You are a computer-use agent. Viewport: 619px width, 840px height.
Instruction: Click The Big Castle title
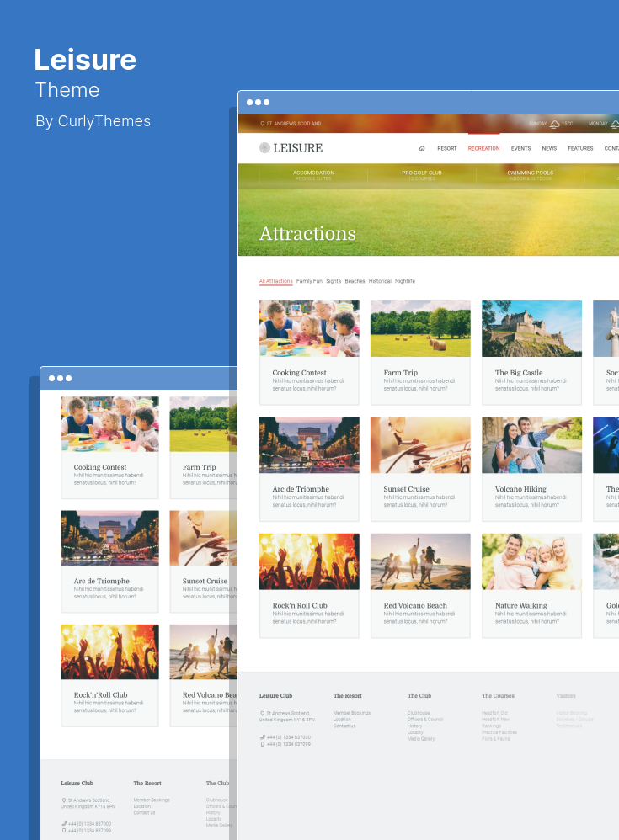[519, 372]
